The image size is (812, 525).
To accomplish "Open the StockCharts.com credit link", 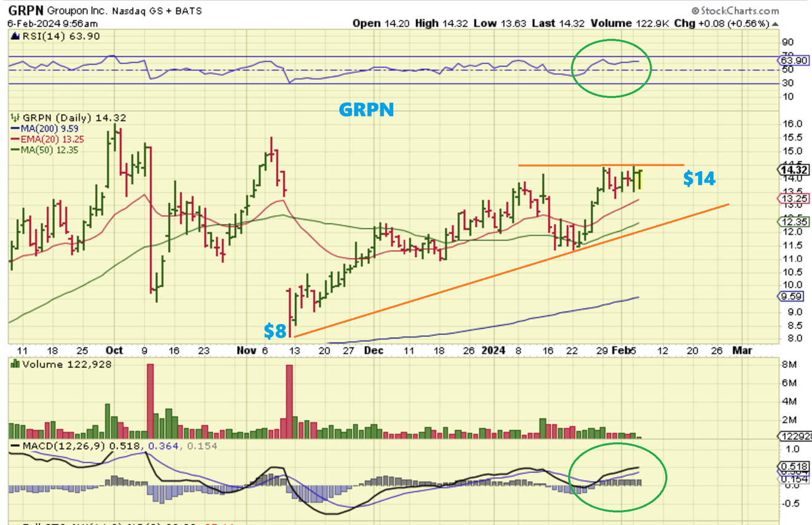I will point(735,10).
